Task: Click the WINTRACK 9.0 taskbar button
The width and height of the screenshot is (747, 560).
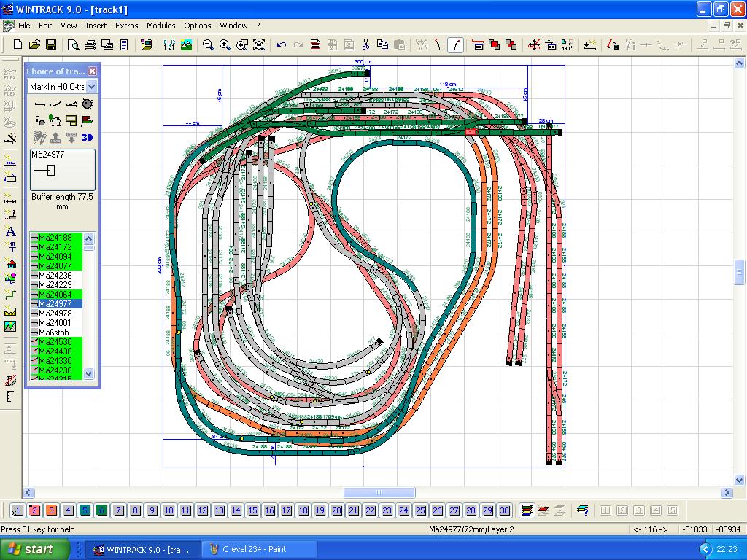Action: tap(142, 550)
